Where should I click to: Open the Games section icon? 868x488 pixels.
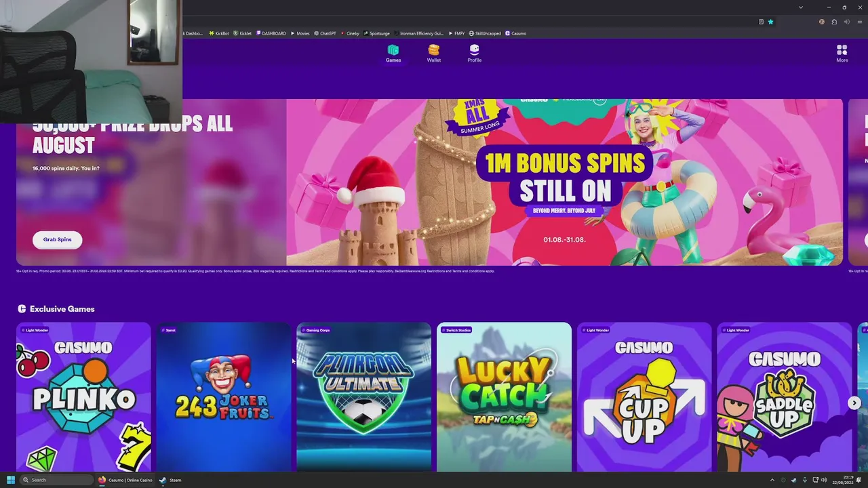coord(393,54)
